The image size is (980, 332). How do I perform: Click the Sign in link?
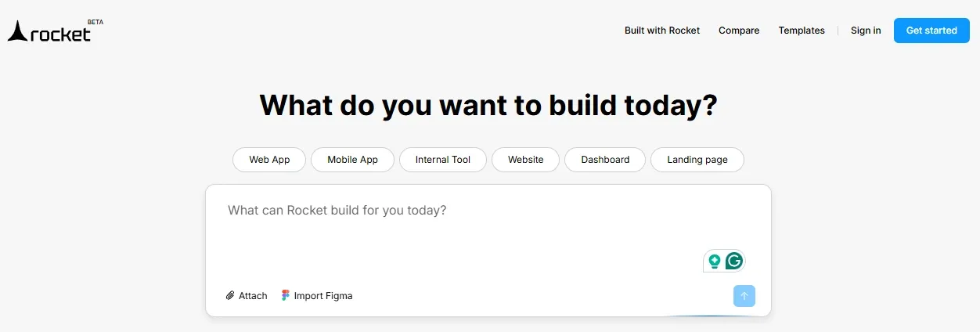tap(866, 31)
